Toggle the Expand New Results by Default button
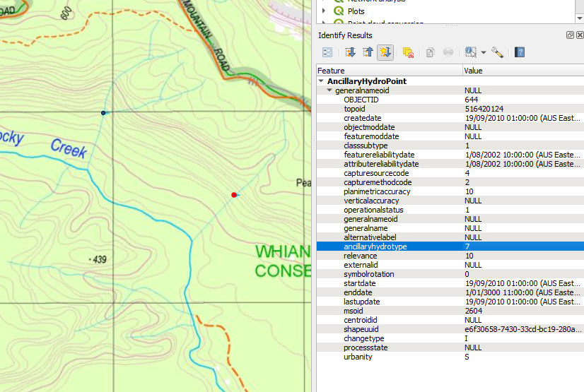584x392 pixels. (385, 52)
